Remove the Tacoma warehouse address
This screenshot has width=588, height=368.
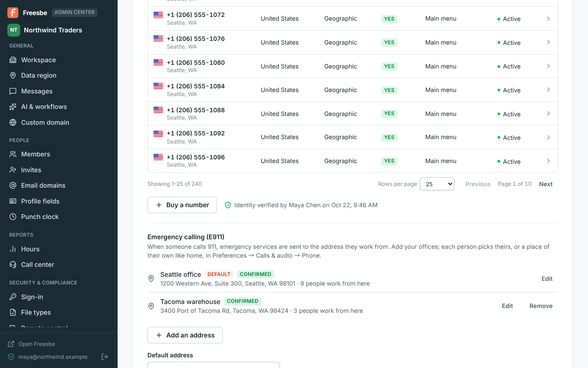[x=541, y=306]
